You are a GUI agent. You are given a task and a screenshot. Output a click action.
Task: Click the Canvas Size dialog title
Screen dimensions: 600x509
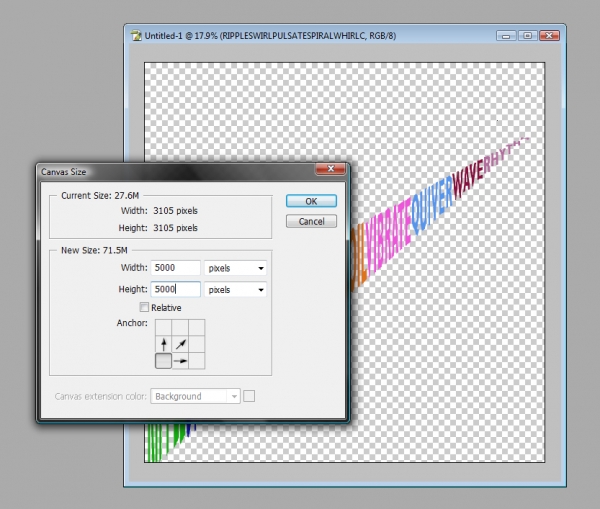tap(64, 172)
